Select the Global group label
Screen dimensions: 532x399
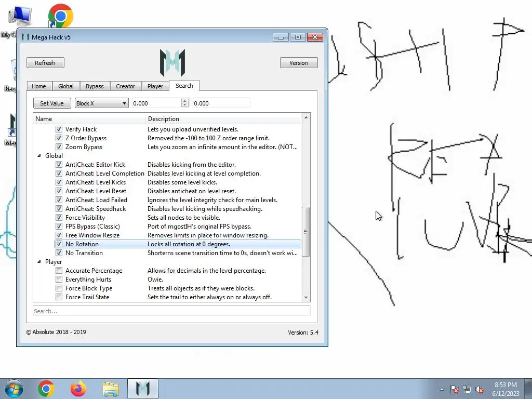(54, 156)
